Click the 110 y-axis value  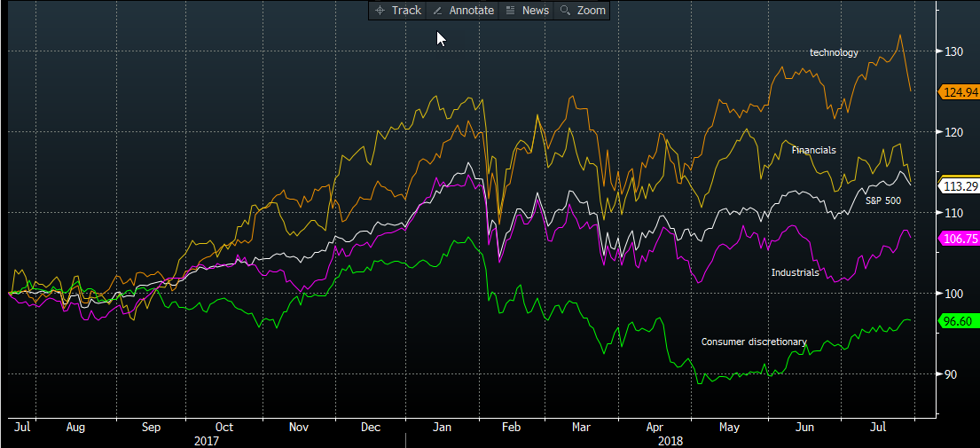click(953, 212)
